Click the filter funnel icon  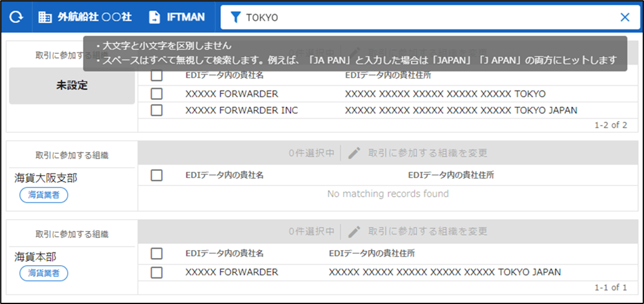[x=235, y=18]
